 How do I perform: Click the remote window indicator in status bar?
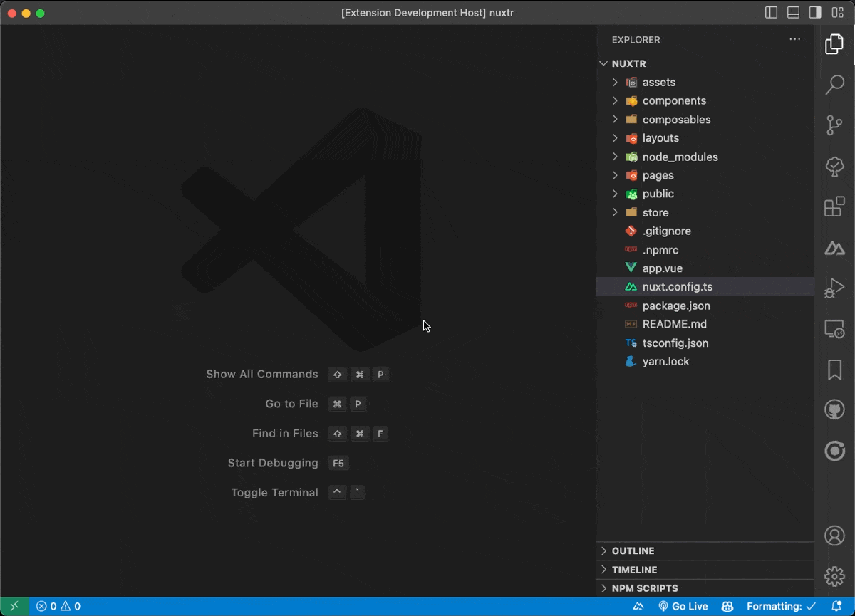14,607
